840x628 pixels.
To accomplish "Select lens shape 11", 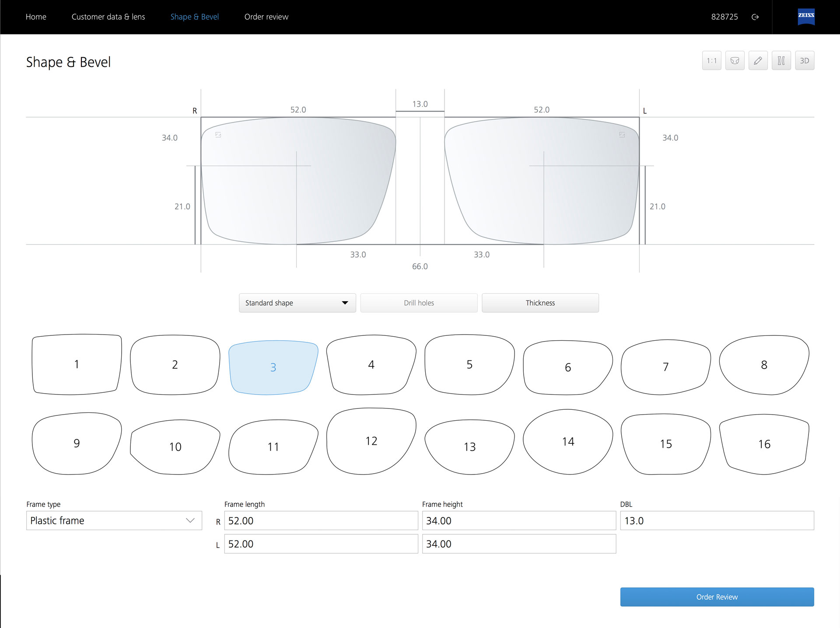I will coord(273,447).
